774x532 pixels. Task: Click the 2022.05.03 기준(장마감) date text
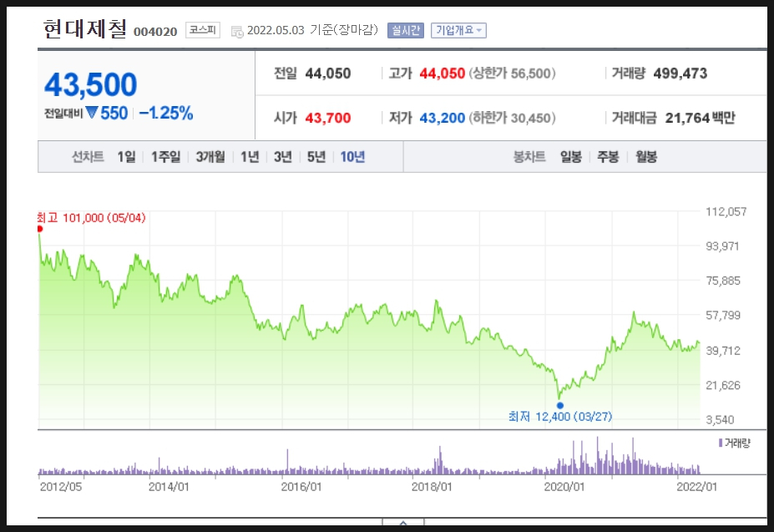(312, 30)
